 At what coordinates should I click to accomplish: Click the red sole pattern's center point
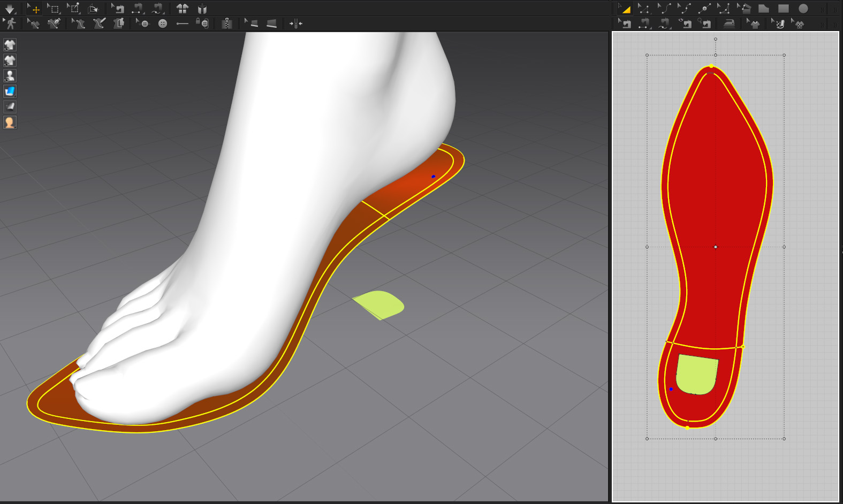(716, 247)
